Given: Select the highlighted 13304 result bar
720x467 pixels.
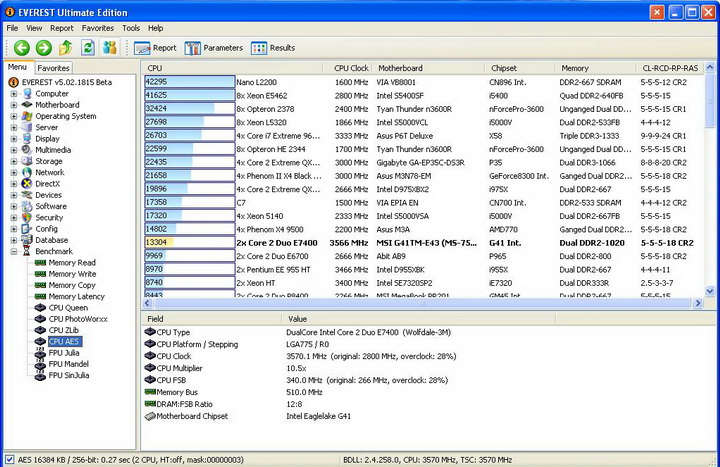Looking at the screenshot, I should (x=189, y=242).
